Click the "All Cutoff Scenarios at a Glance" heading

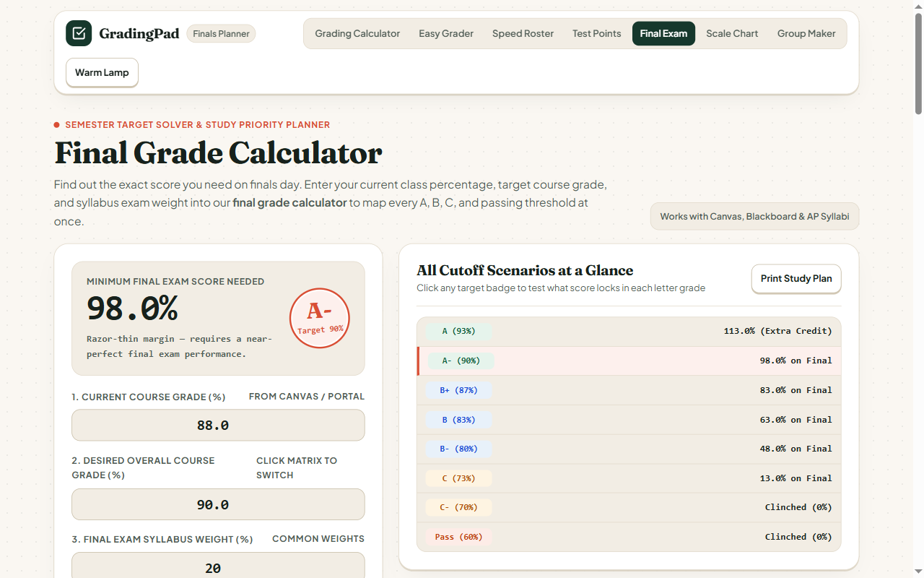pos(525,270)
